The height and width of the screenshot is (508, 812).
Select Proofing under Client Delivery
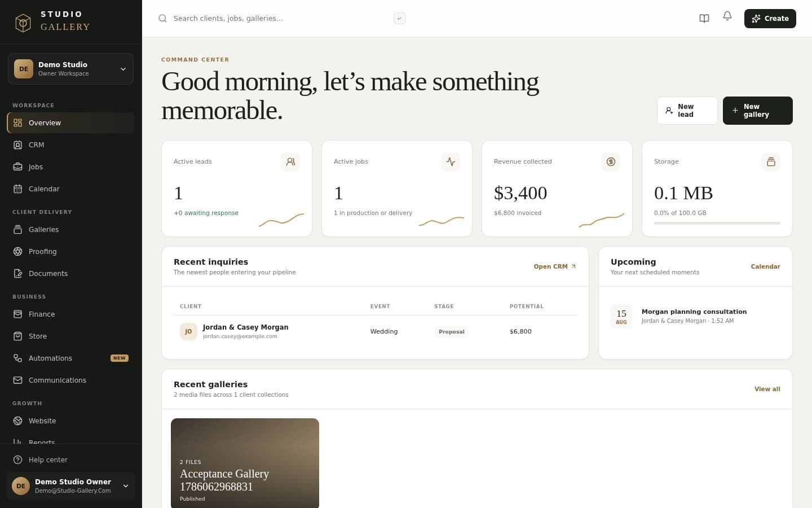[71, 252]
